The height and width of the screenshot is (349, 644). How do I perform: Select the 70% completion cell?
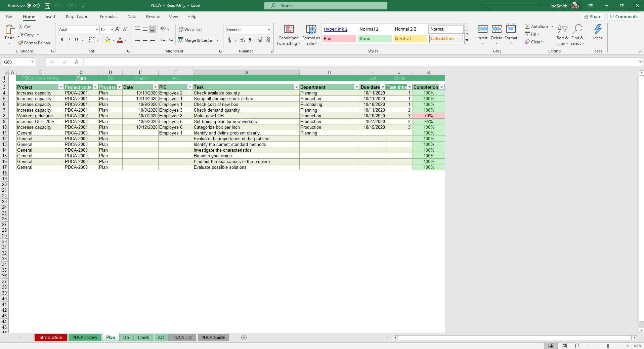pyautogui.click(x=428, y=116)
